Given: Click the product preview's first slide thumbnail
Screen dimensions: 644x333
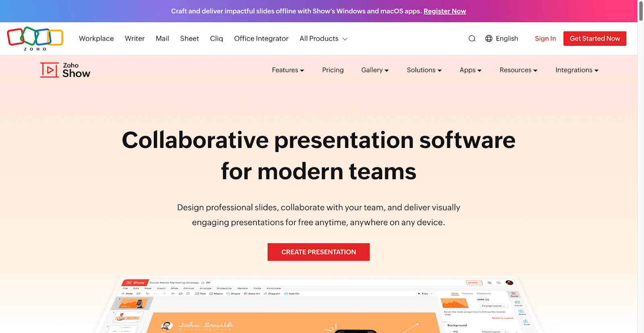Looking at the screenshot, I should 133,303.
